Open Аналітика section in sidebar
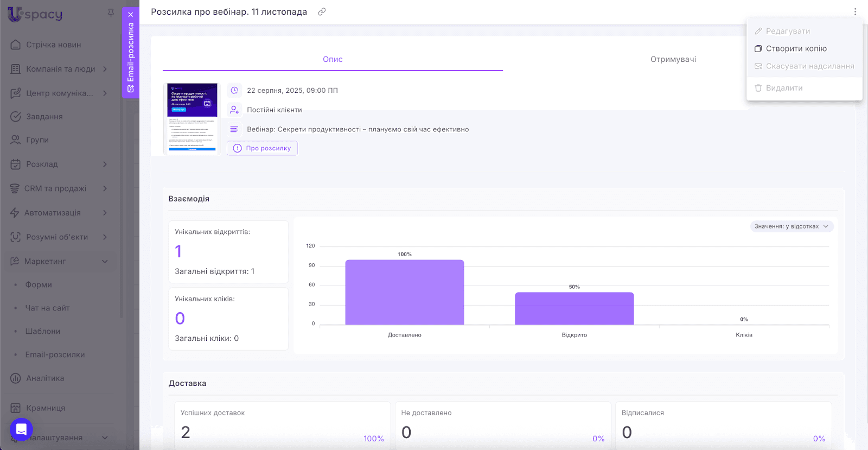Viewport: 868px width, 450px height. [x=45, y=378]
